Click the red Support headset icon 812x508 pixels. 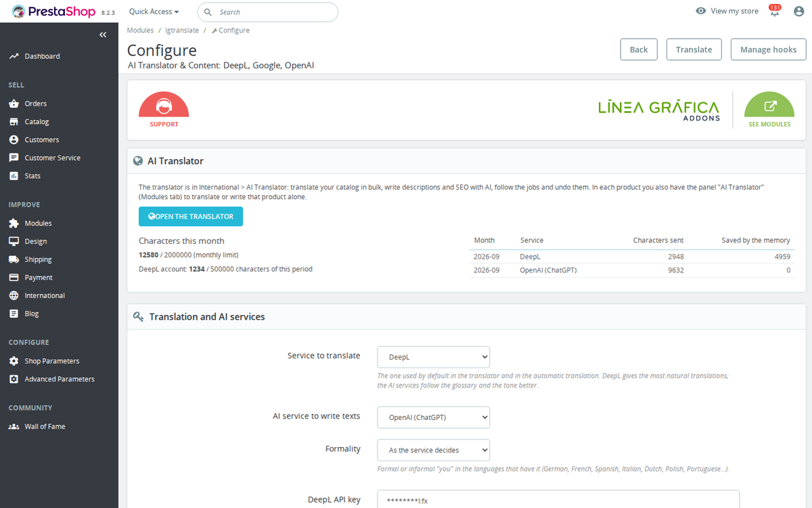[x=164, y=104]
